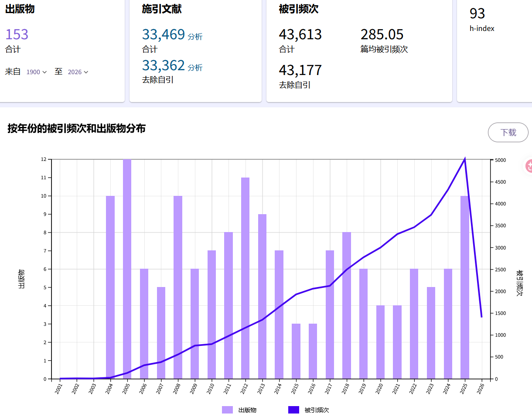Click 分析 next to 33,362
The height and width of the screenshot is (417, 532).
click(195, 68)
